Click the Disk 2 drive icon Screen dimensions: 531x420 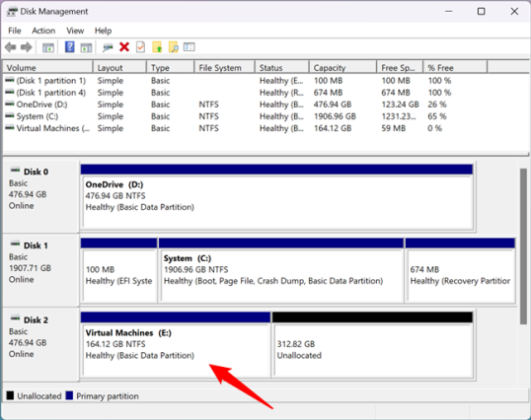tap(15, 318)
